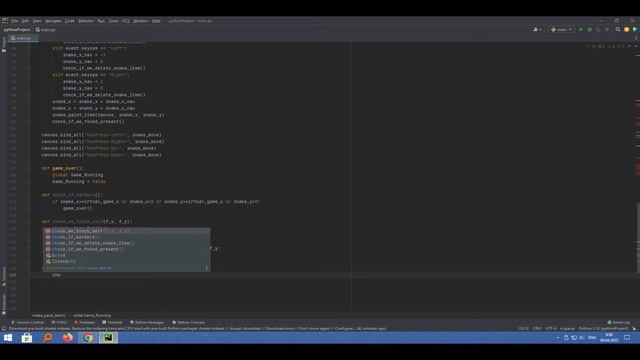Open the Windows Start menu
This screenshot has height=360, width=640.
(x=8, y=338)
